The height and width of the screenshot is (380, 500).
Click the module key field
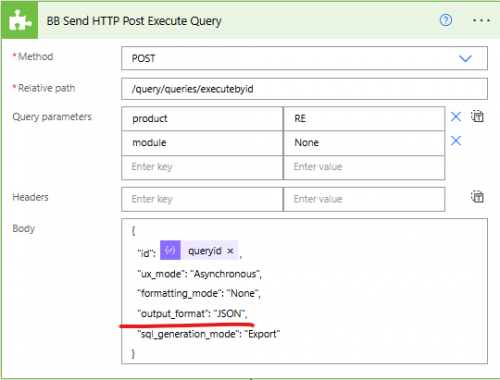[x=202, y=143]
